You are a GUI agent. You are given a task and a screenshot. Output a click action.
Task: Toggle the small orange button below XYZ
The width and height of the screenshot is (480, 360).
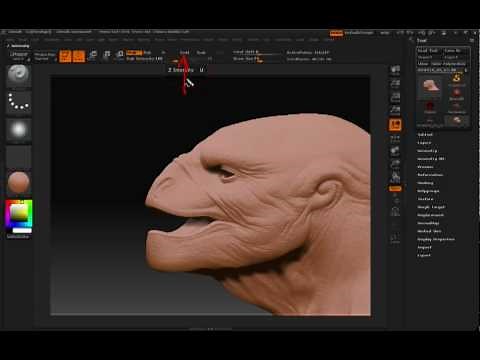[x=395, y=189]
